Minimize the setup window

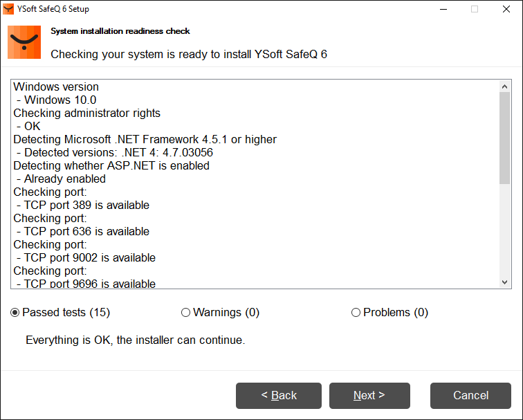[x=442, y=9]
